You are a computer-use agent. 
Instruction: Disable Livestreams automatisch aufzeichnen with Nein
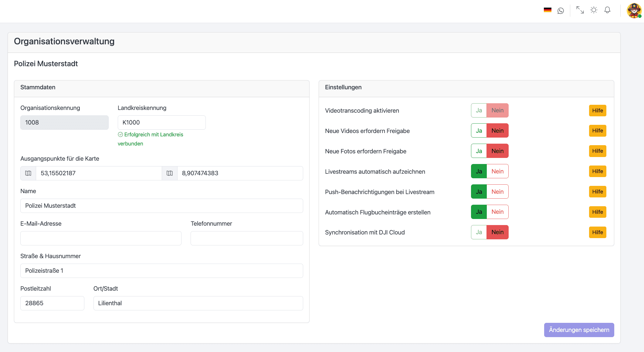click(x=497, y=171)
